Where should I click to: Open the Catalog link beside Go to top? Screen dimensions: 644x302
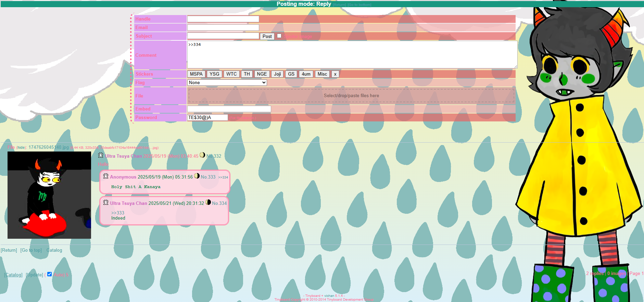pyautogui.click(x=54, y=250)
